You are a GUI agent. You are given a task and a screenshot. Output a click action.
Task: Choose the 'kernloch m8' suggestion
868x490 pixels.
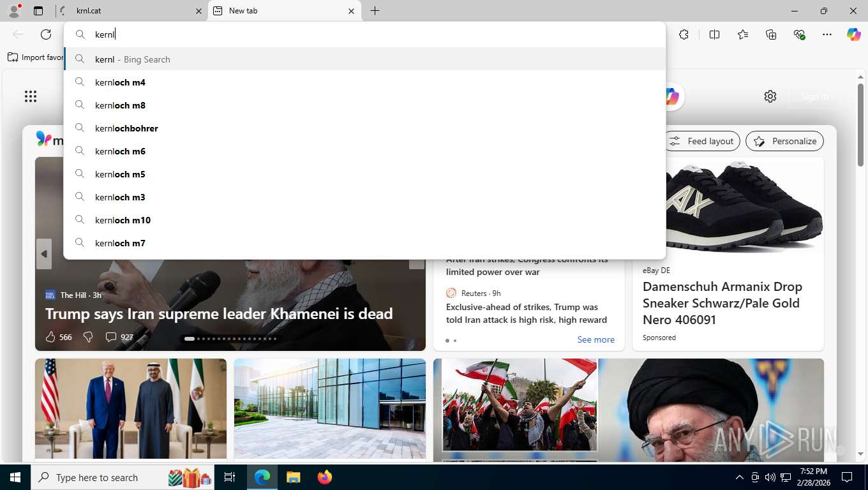(x=364, y=105)
